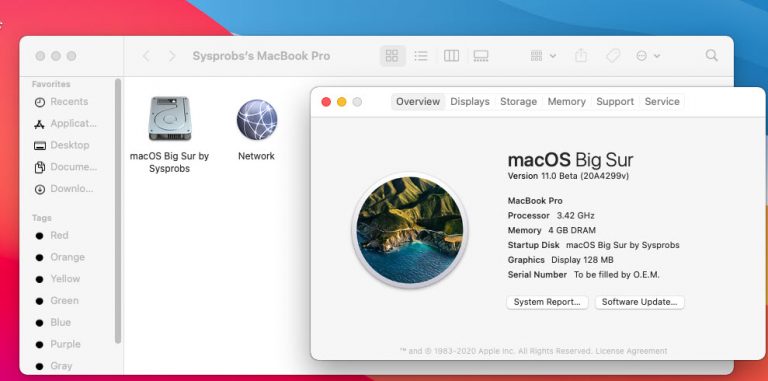Select Desktop in Finder sidebar
768x381 pixels.
62,145
